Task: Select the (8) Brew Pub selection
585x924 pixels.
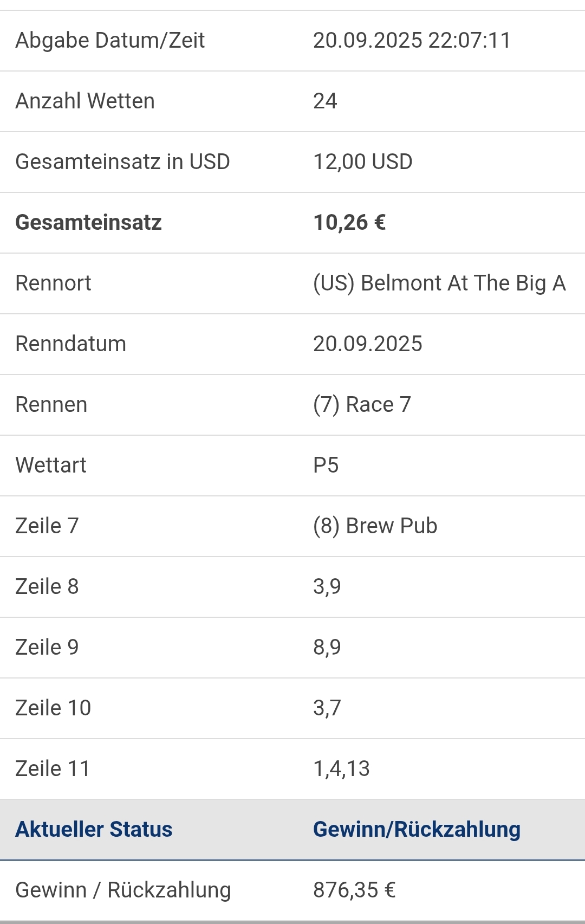Action: pos(375,526)
